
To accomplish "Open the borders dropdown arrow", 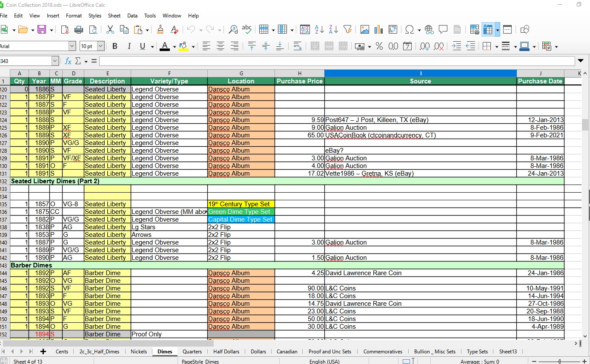I will 497,46.
